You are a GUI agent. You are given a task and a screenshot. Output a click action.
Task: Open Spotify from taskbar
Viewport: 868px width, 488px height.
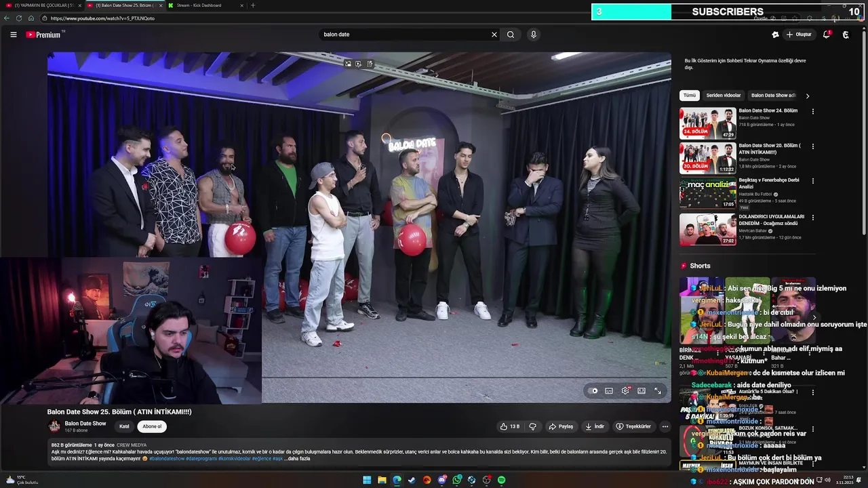click(x=501, y=480)
